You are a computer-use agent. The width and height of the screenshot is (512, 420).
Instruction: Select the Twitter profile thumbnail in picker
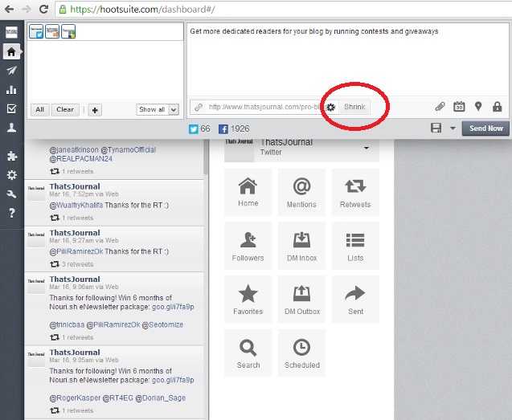[x=36, y=31]
